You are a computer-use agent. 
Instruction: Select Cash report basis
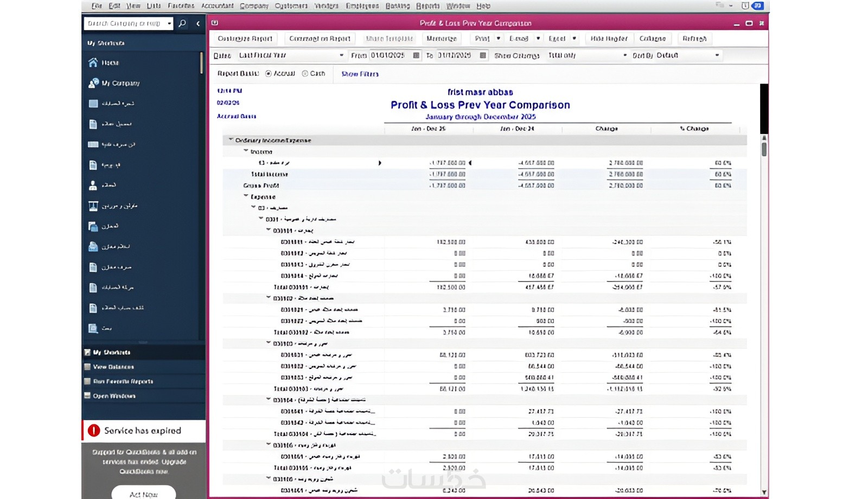305,74
